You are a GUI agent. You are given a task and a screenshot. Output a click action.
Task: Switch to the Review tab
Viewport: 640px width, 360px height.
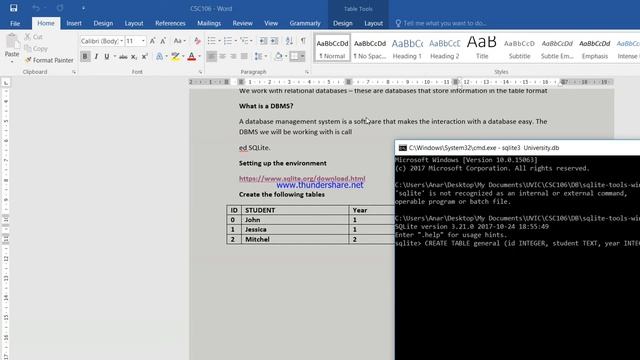[242, 23]
